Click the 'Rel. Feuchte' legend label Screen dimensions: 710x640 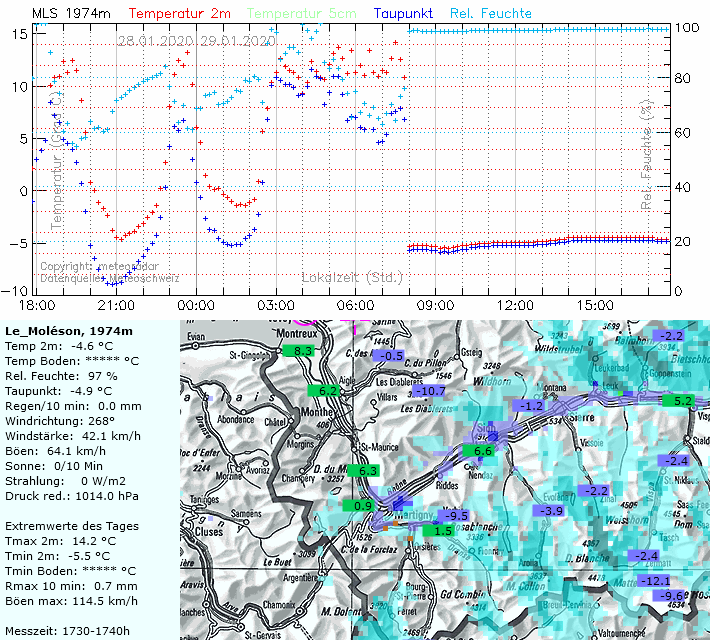point(491,14)
